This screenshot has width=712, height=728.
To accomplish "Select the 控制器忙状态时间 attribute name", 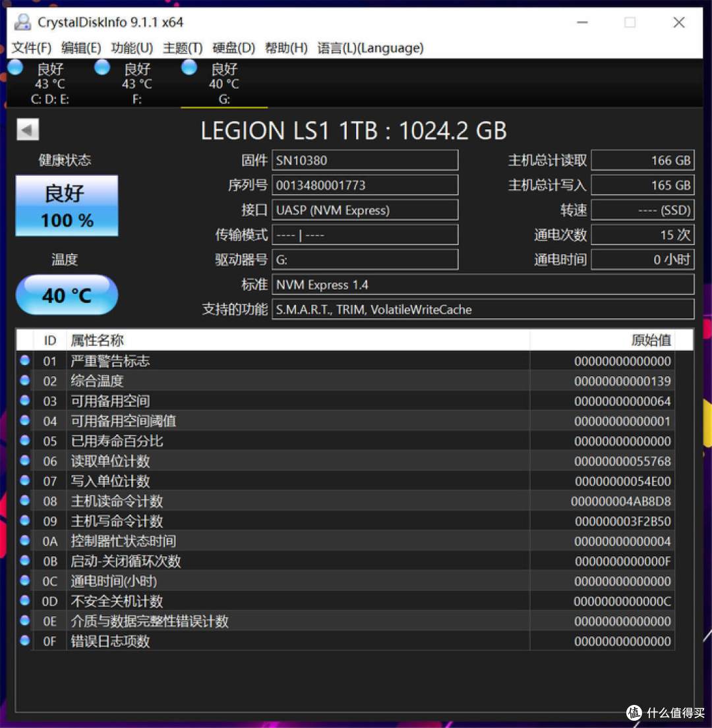I will coord(123,542).
